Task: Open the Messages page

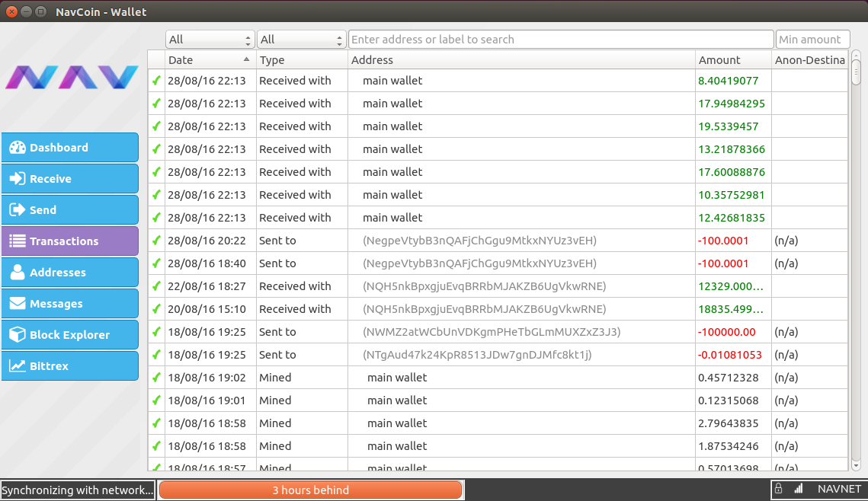Action: tap(70, 304)
